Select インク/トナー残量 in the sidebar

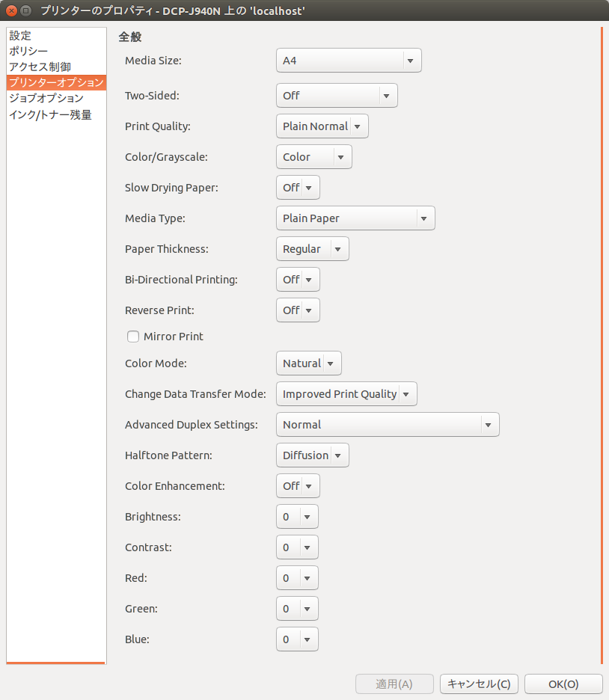pos(56,114)
